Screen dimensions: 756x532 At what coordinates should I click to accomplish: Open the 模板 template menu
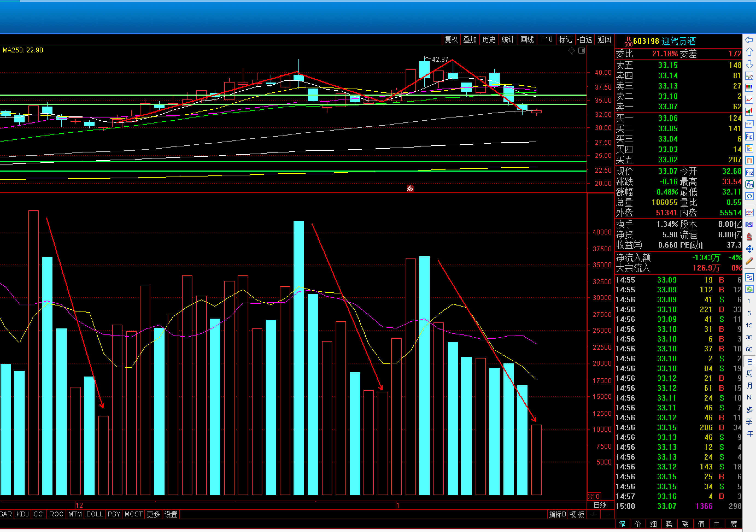(577, 514)
